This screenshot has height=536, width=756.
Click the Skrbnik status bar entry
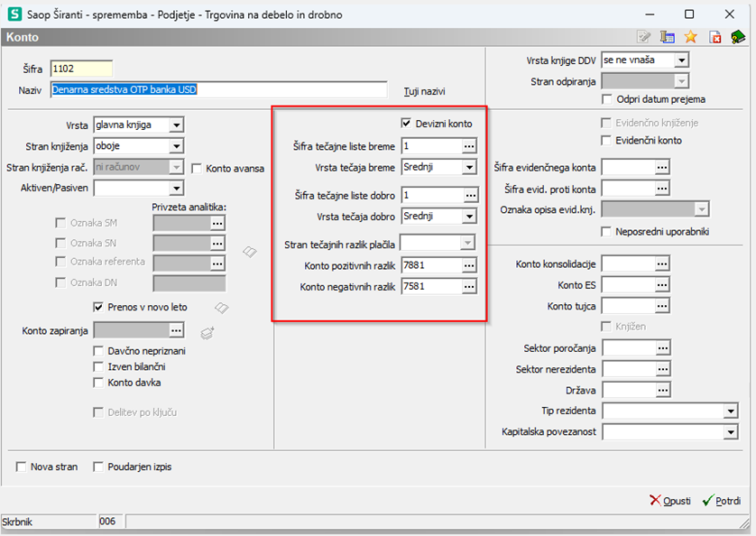click(x=48, y=522)
